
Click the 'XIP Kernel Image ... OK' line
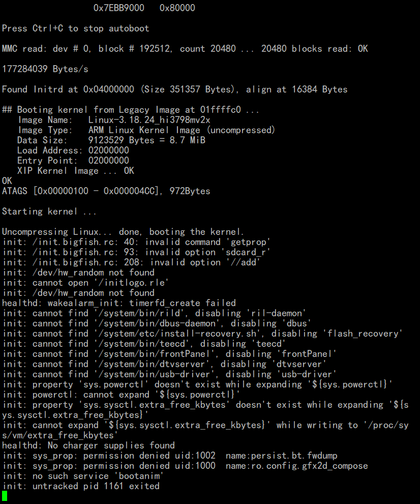coord(75,171)
